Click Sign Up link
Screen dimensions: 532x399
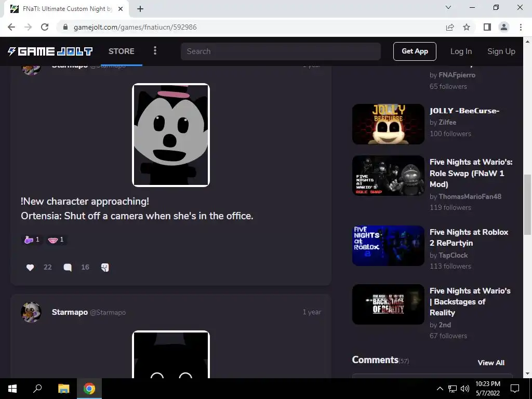501,51
